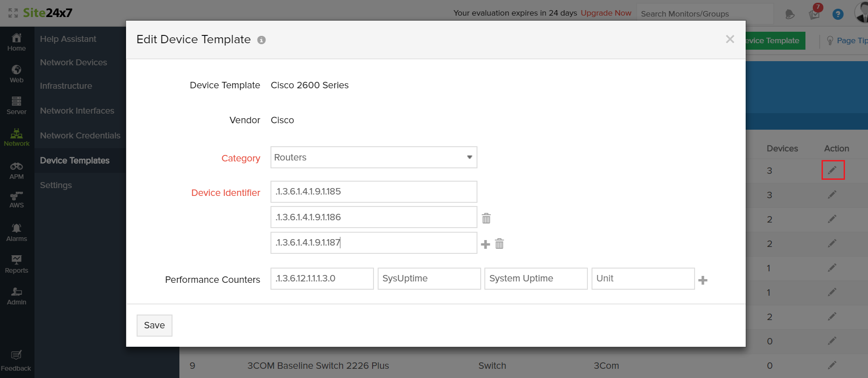
Task: Open Settings in the Network menu
Action: (x=56, y=185)
